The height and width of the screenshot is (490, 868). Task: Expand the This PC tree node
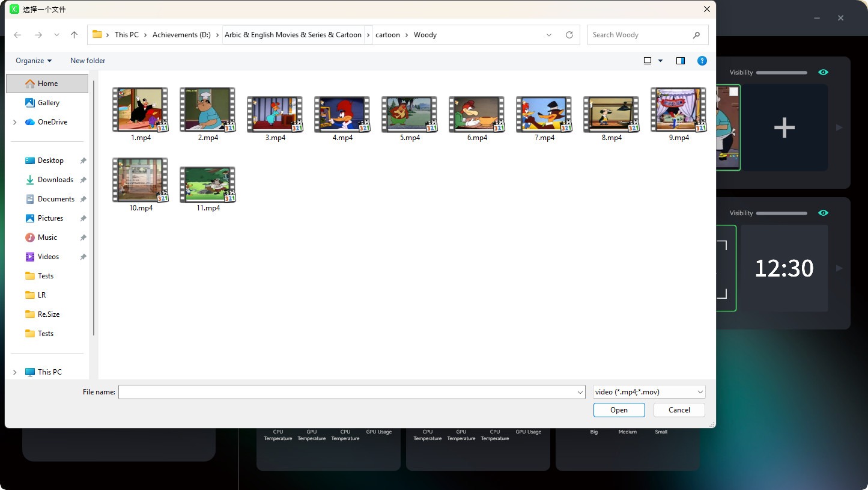click(14, 372)
